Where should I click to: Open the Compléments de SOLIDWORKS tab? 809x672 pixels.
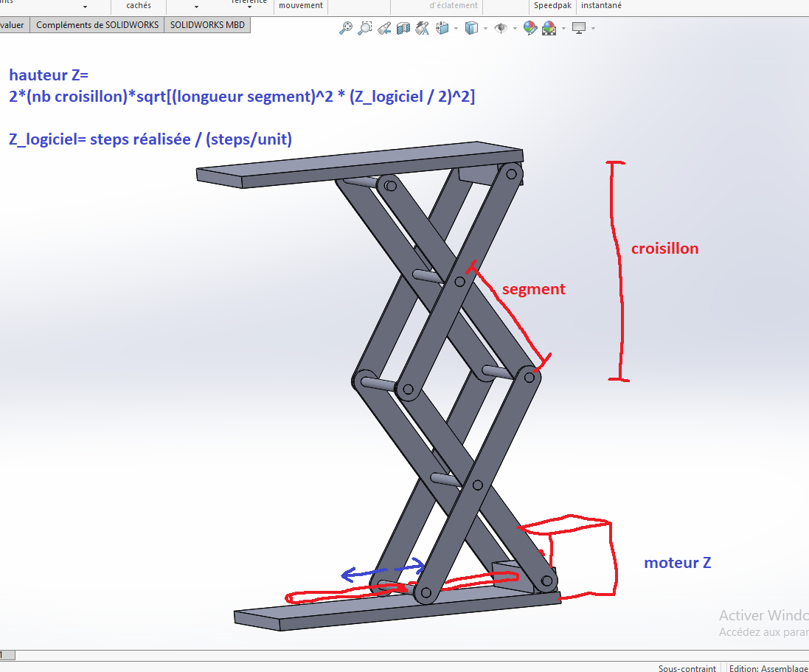click(x=97, y=25)
